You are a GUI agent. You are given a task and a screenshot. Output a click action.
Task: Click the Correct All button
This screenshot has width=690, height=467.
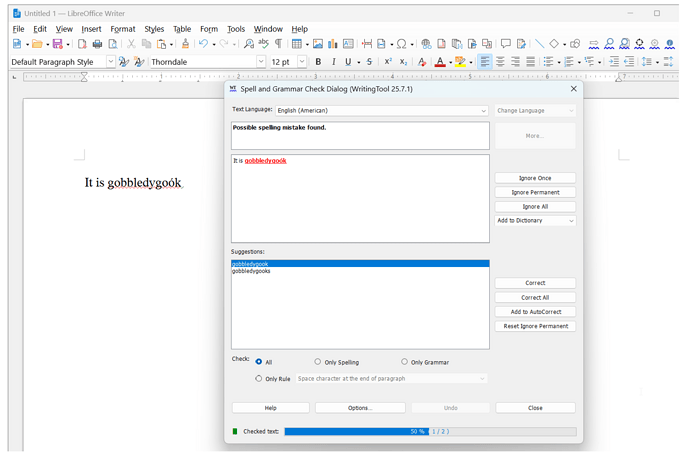pyautogui.click(x=535, y=298)
